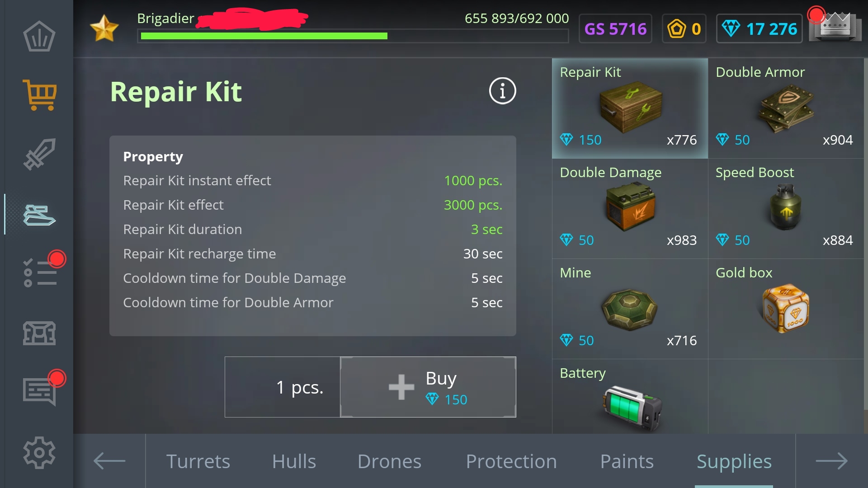Expand tabs with the right arrow
868x488 pixels.
click(x=831, y=461)
